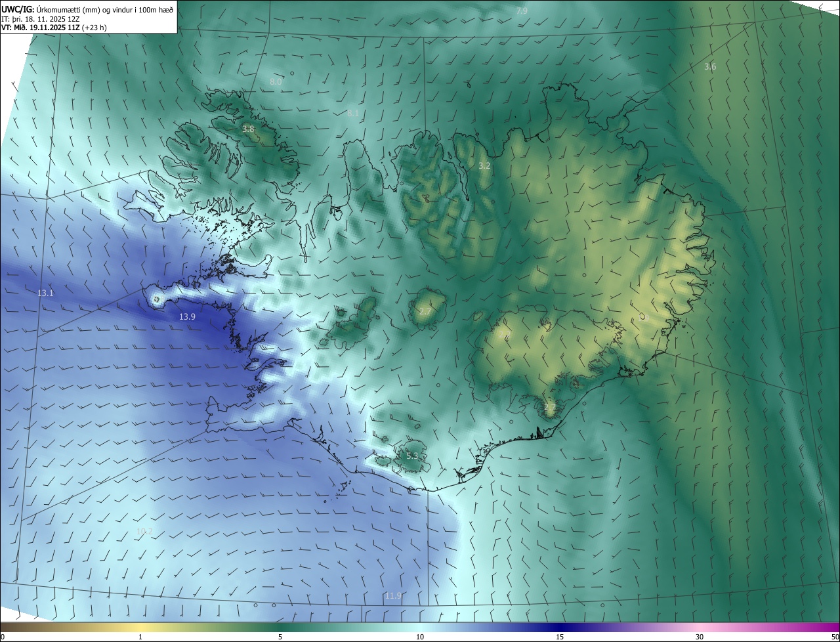Screen dimensions: 840x642
Task: Click the 13.9 precipitation value label
Action: tap(187, 317)
